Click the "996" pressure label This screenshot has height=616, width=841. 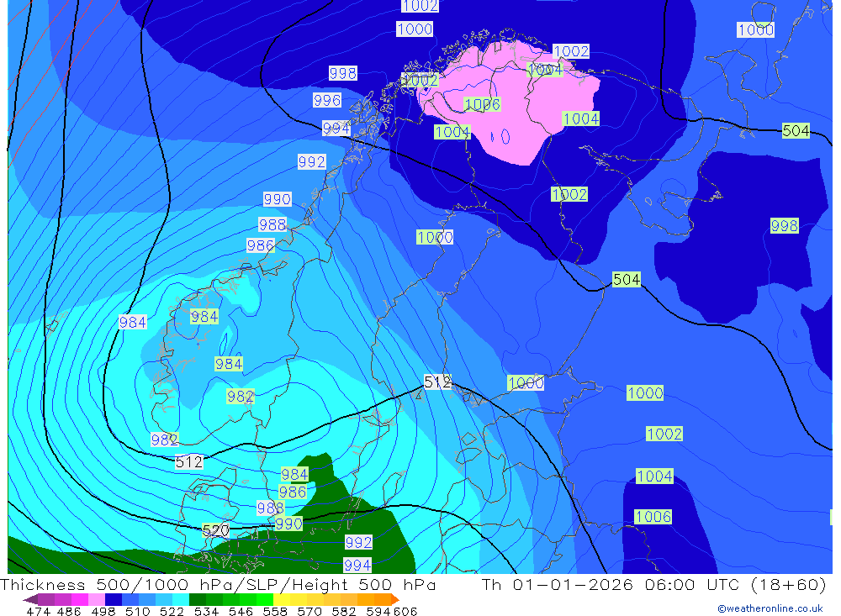pos(327,100)
